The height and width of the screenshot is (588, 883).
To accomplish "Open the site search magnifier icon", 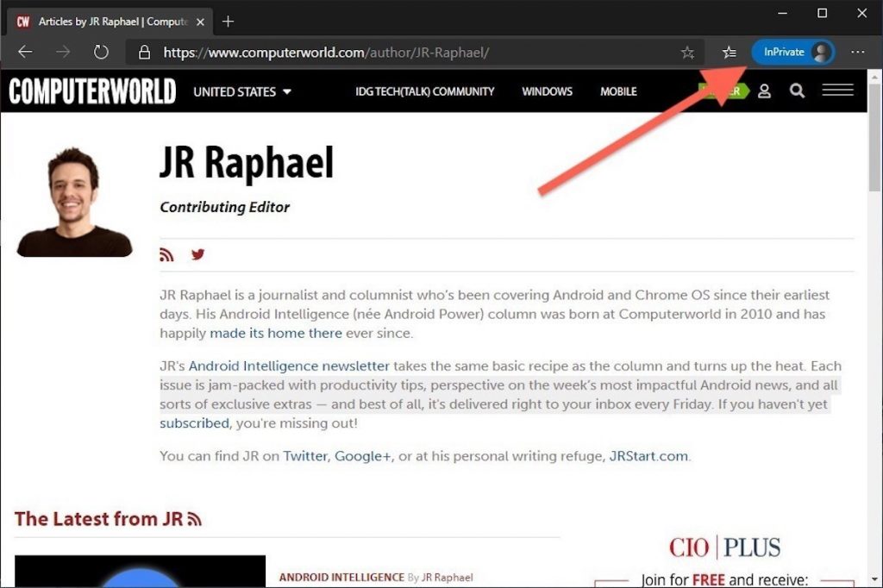I will [x=797, y=91].
